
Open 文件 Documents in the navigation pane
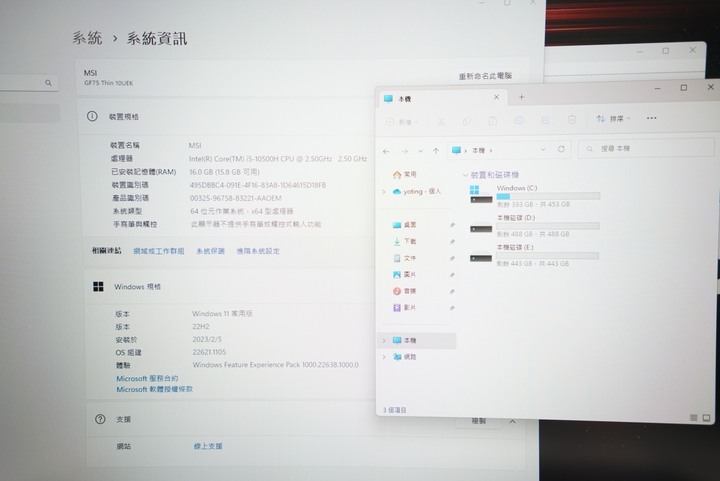coord(405,258)
